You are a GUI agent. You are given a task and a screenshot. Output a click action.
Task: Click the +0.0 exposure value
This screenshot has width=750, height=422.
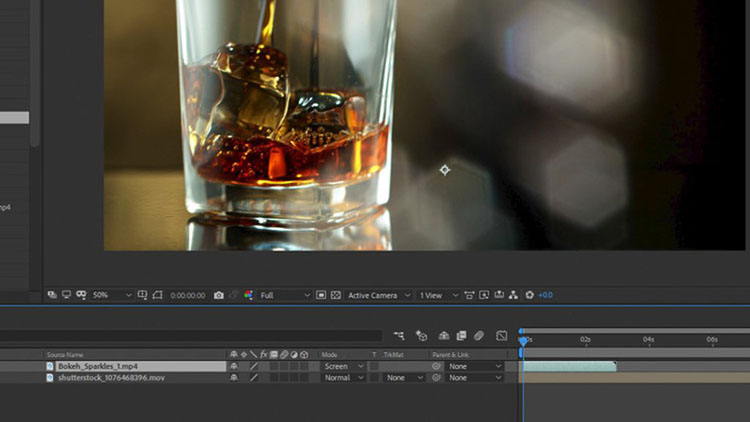(546, 296)
